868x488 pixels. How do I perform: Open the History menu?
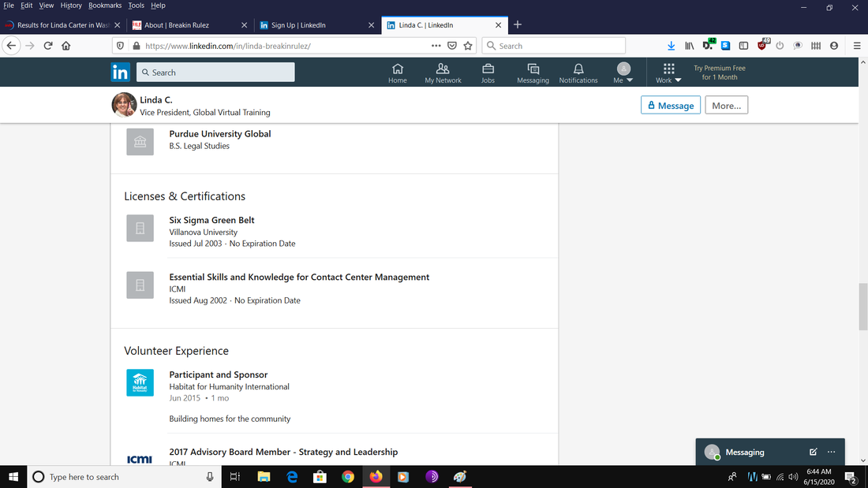[x=71, y=6]
